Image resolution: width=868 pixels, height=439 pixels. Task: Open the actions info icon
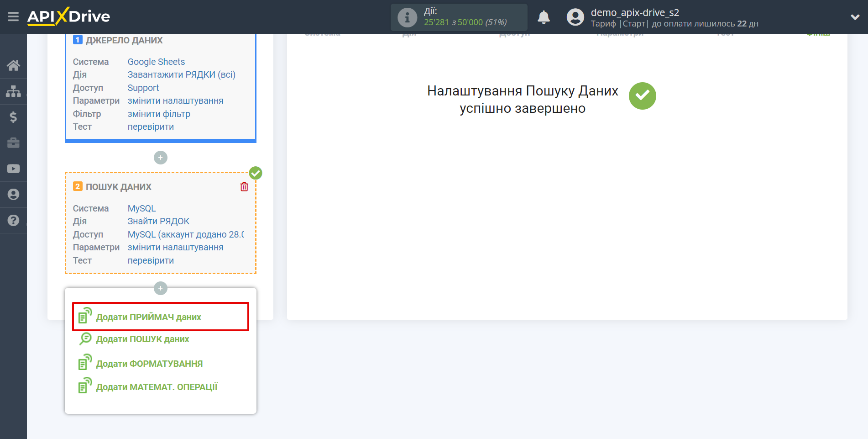pyautogui.click(x=407, y=17)
